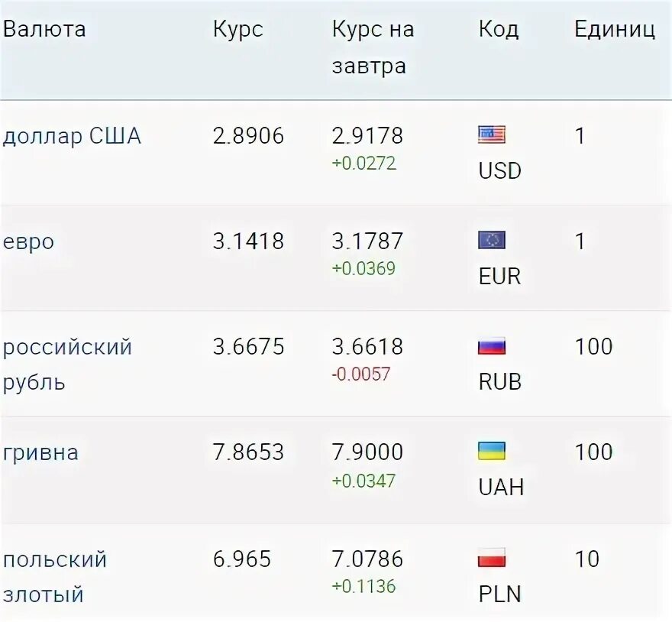Click the dollar rate value 2.8906
Image resolution: width=672 pixels, height=622 pixels.
click(x=249, y=135)
